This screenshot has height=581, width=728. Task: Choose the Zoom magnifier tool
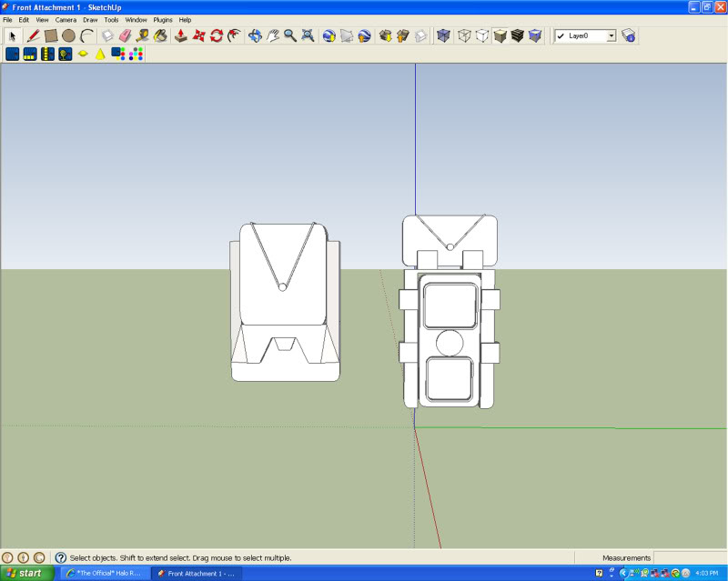coord(290,35)
